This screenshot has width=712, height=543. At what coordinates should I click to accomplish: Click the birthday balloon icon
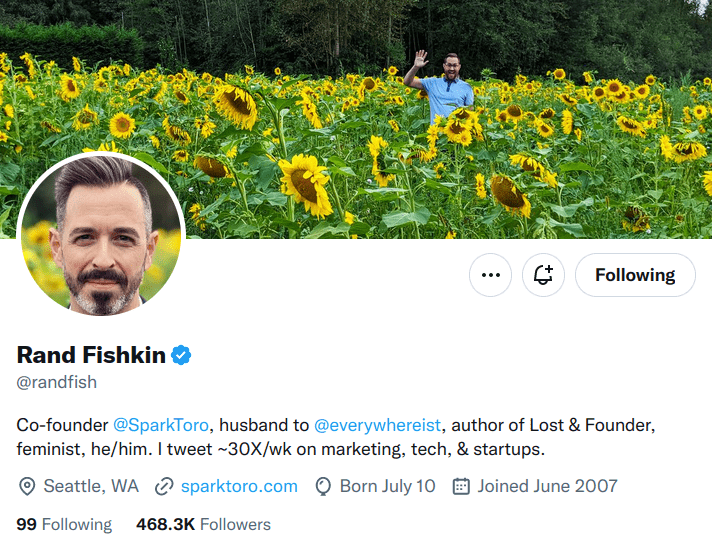click(323, 486)
